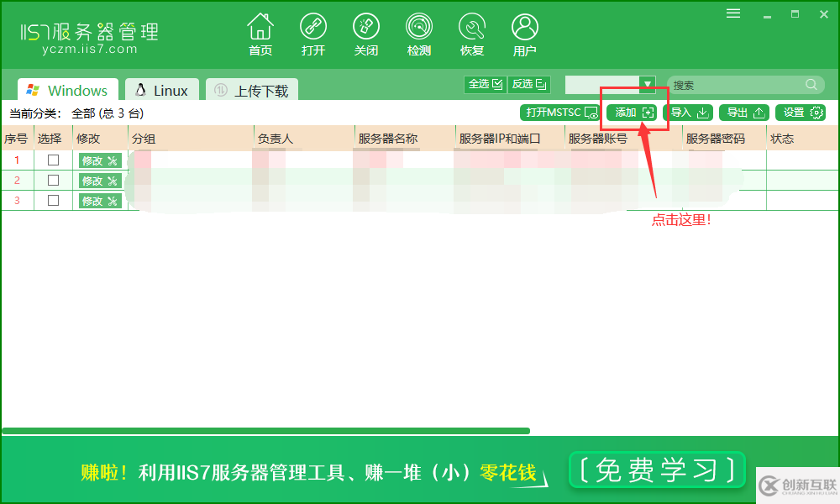Click the 修改 button on row 2
This screenshot has height=504, width=840.
pos(99,180)
